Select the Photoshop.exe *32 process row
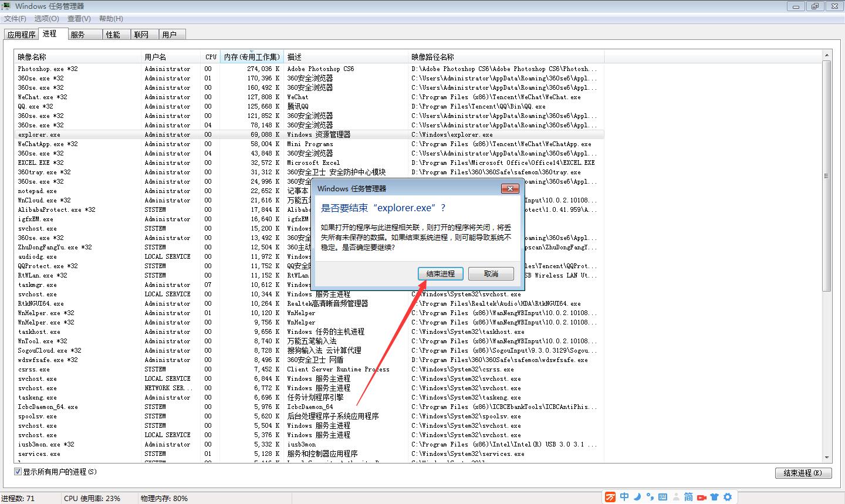The width and height of the screenshot is (845, 504). tap(309, 69)
